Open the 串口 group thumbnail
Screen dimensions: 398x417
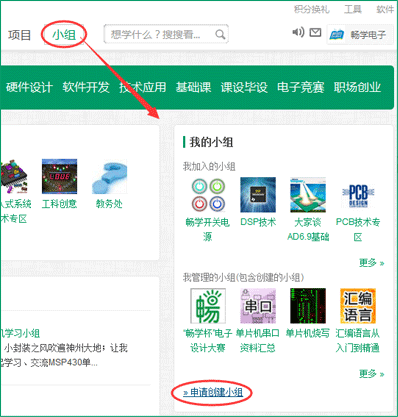258,306
